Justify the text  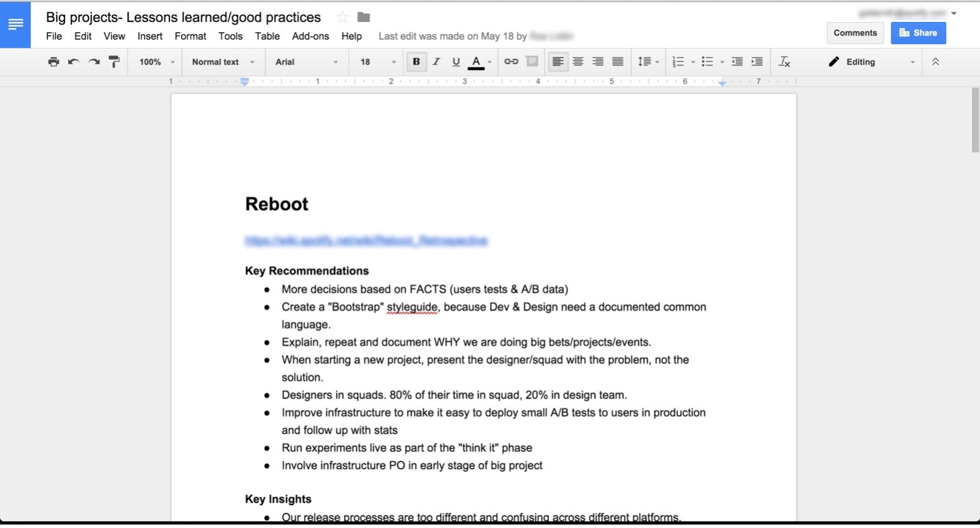click(x=618, y=62)
